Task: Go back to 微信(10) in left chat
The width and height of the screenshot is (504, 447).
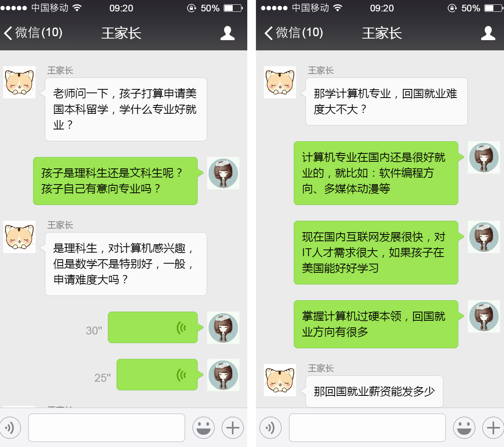Action: click(x=33, y=33)
